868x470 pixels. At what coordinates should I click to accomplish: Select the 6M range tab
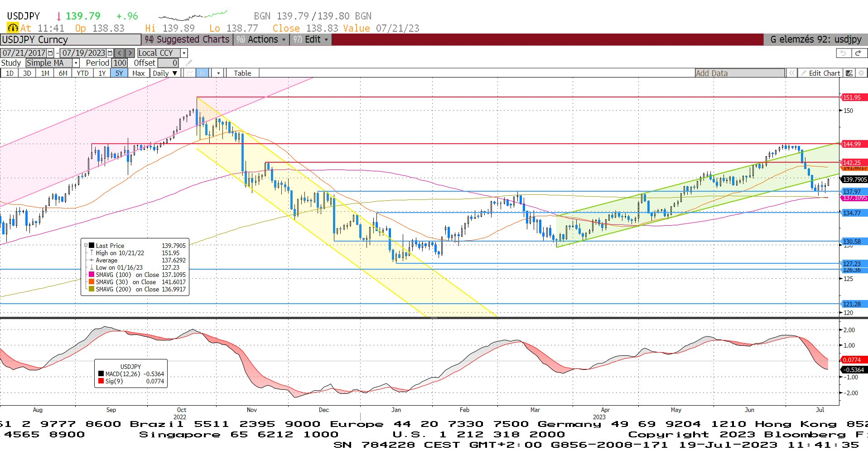click(63, 73)
